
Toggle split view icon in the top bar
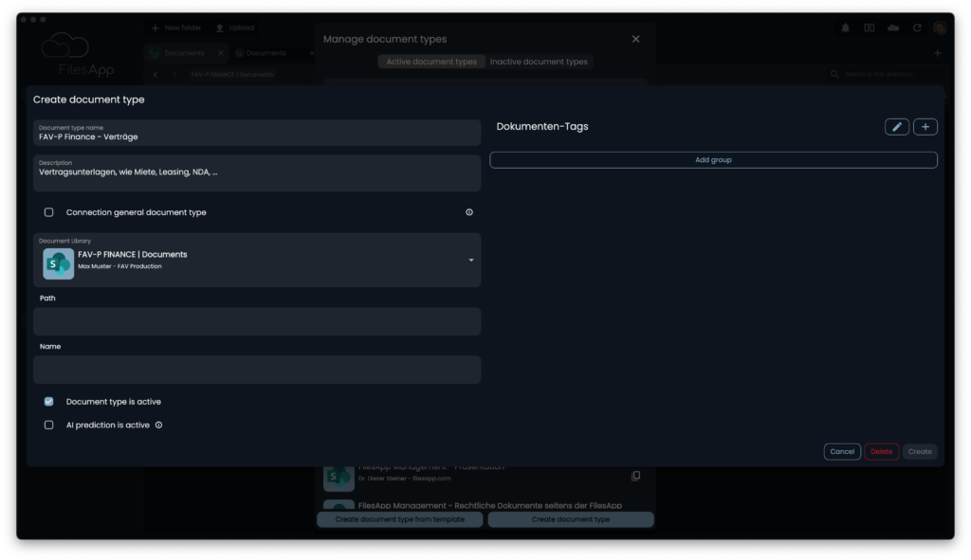tap(870, 27)
